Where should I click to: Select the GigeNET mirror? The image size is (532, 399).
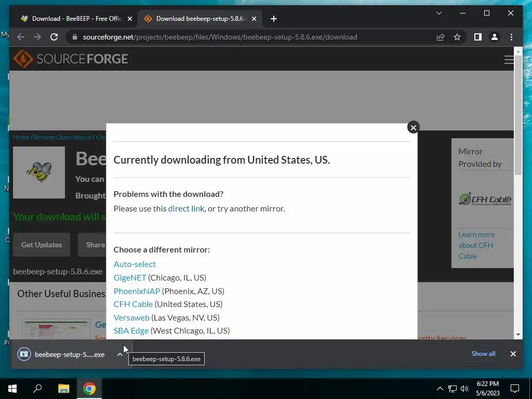coord(129,277)
